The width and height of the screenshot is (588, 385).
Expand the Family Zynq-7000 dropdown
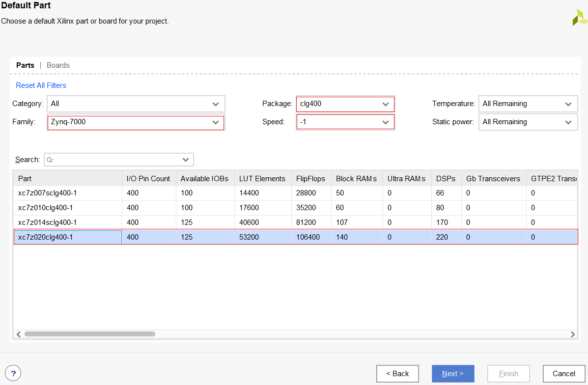click(136, 122)
